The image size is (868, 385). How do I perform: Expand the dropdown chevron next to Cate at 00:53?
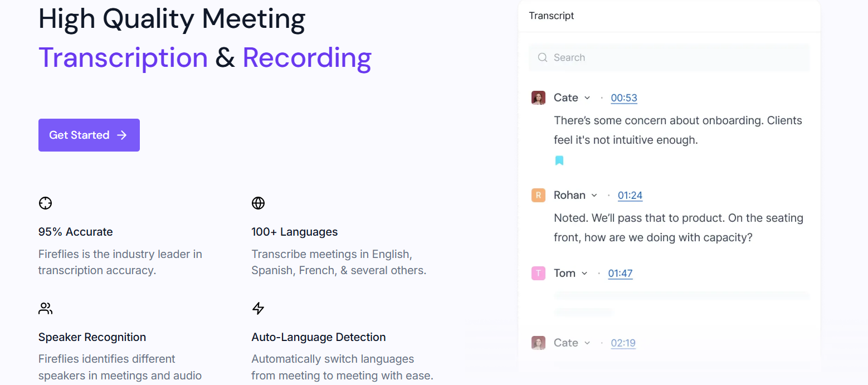tap(587, 98)
